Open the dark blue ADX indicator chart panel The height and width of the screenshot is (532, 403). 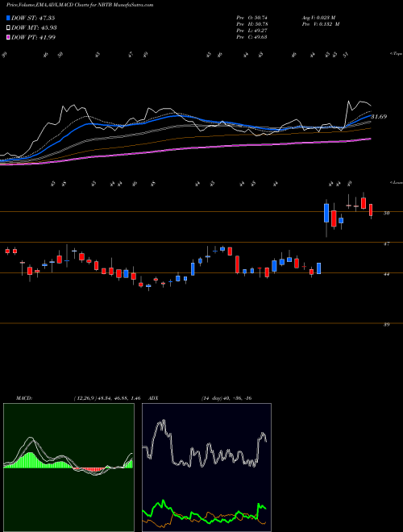coord(206,468)
